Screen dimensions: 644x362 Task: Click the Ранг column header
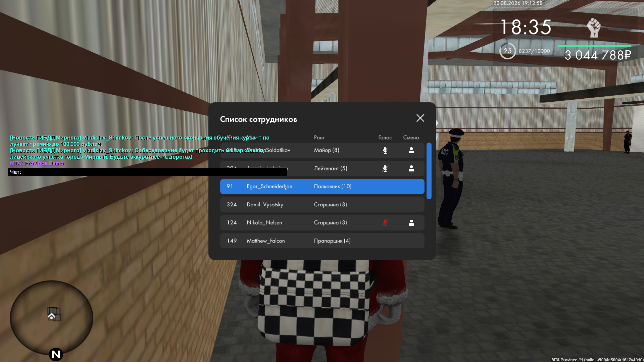pos(319,138)
